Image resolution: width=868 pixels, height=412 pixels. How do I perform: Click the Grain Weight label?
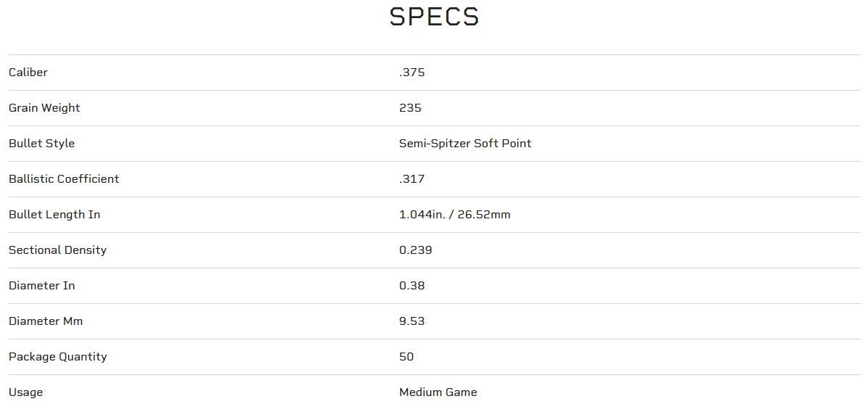click(44, 108)
